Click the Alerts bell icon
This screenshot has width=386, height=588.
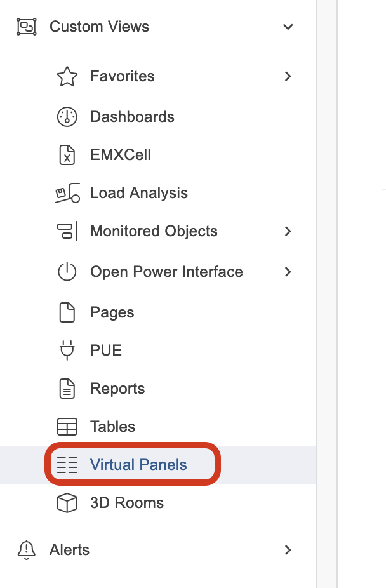coord(26,550)
